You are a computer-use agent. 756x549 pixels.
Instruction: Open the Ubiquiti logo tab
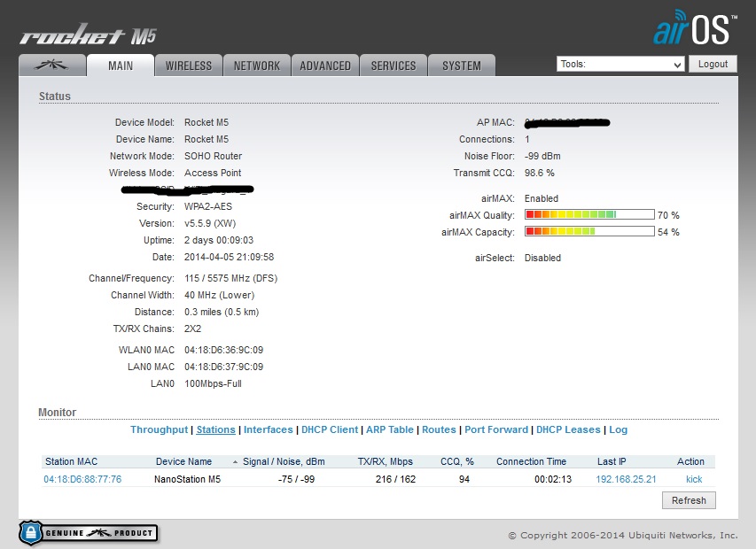(52, 65)
